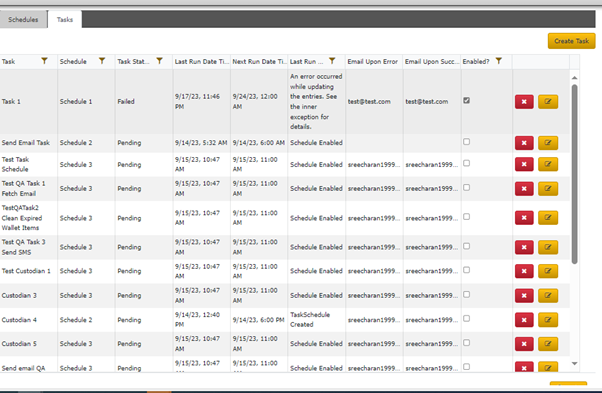The width and height of the screenshot is (602, 393).
Task: Sort by Task column header text
Action: [8, 61]
